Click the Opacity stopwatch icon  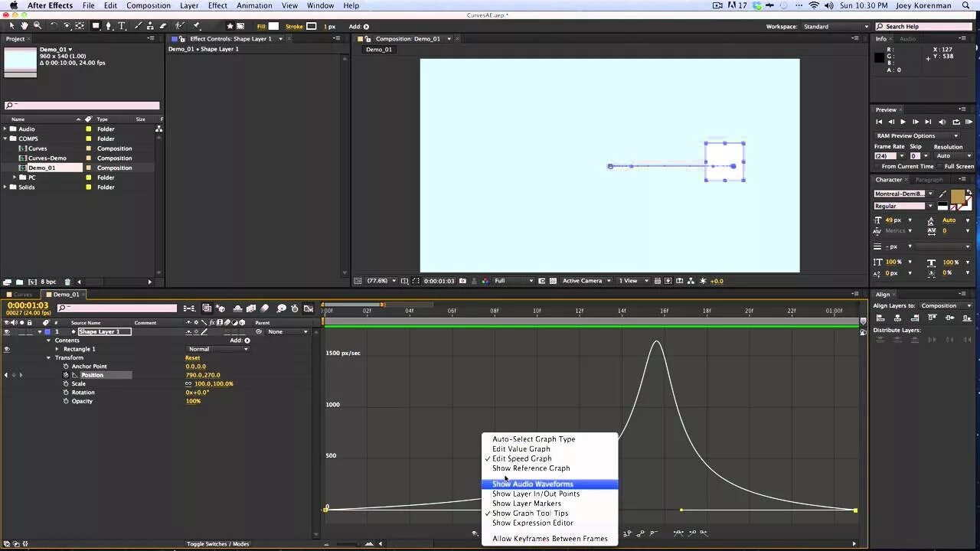tap(66, 401)
